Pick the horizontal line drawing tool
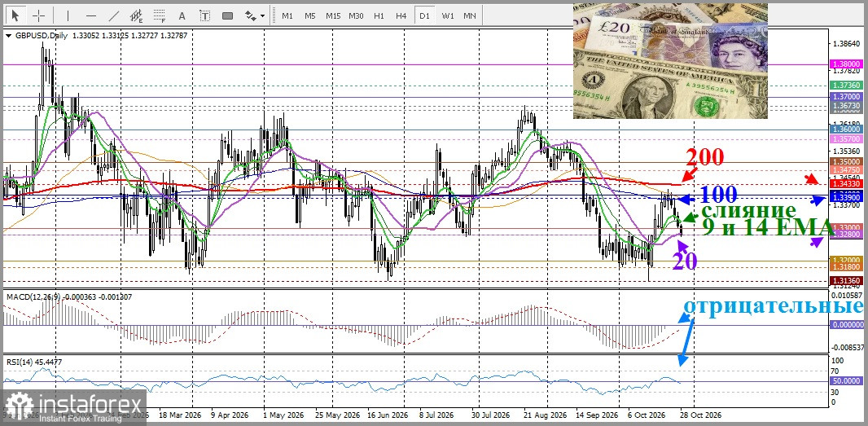868x426 pixels. [x=90, y=15]
